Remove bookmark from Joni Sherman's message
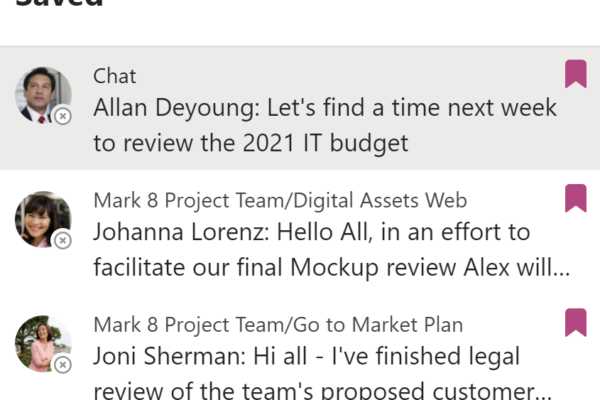The height and width of the screenshot is (400, 600). pyautogui.click(x=576, y=323)
